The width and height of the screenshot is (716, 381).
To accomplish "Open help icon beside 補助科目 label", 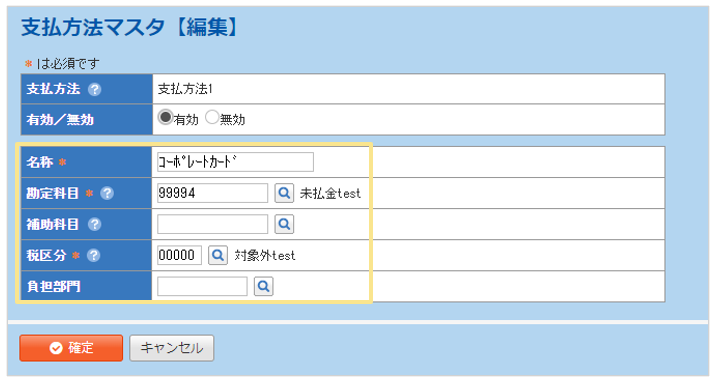I will click(x=95, y=224).
